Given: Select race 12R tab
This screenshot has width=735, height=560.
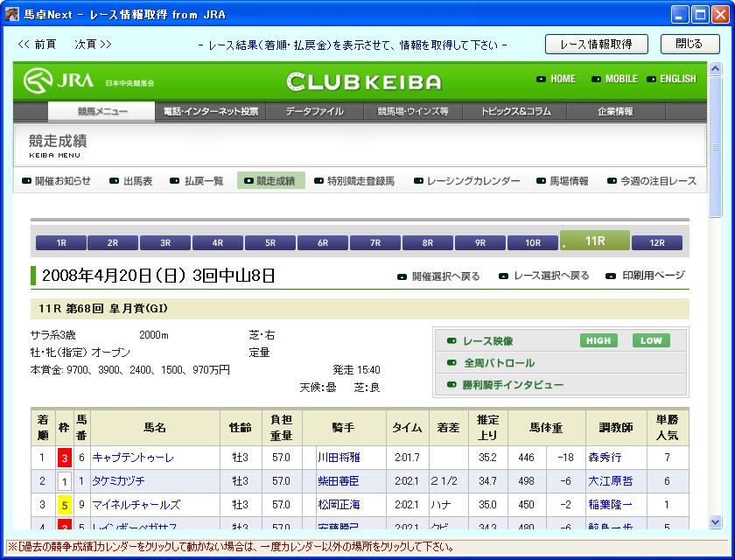Looking at the screenshot, I should (655, 243).
